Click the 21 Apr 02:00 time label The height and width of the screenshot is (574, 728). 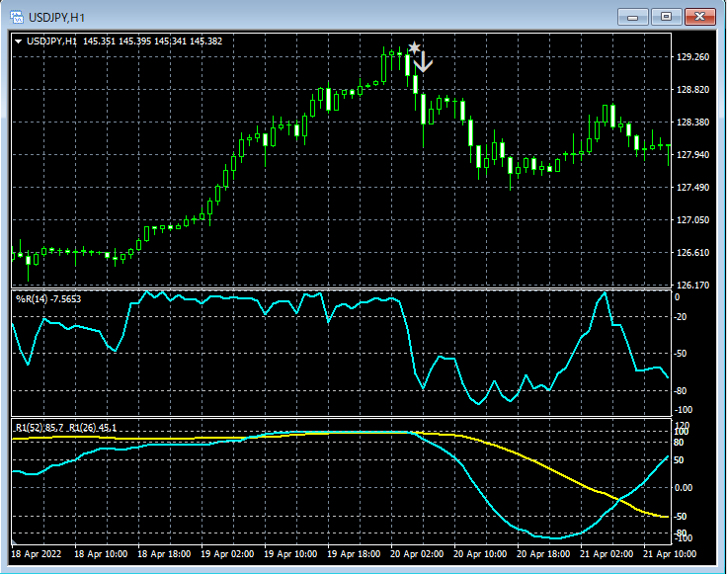[607, 554]
